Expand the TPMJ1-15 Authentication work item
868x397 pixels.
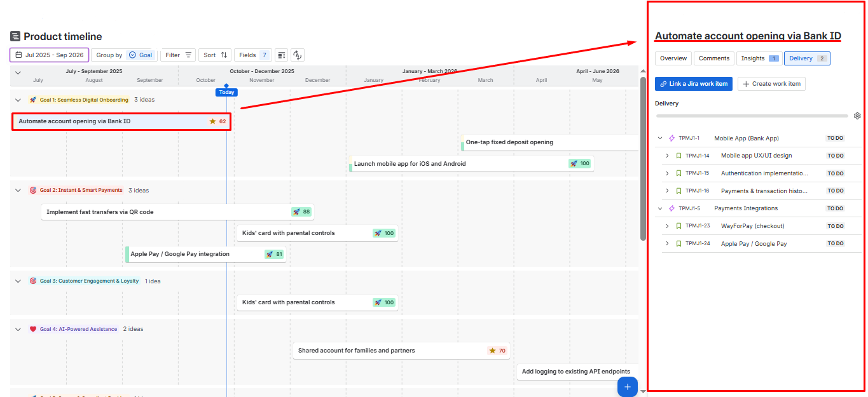click(x=667, y=173)
